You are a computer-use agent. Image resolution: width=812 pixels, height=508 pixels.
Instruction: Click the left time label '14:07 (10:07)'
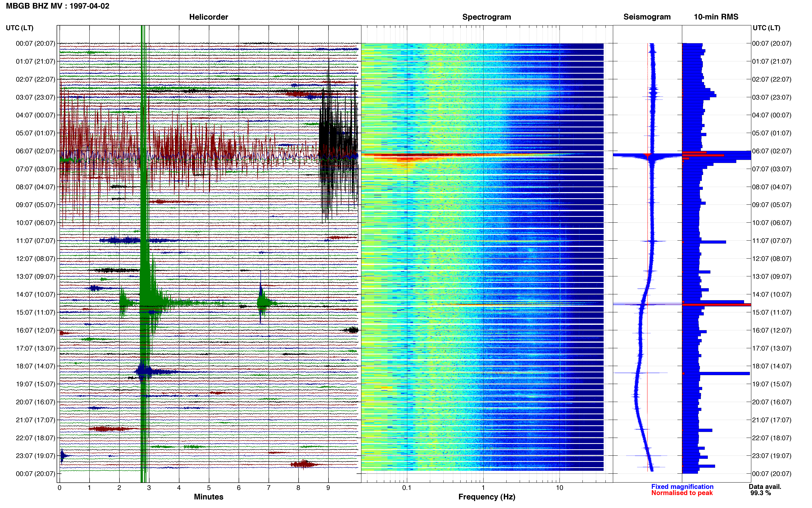click(35, 294)
